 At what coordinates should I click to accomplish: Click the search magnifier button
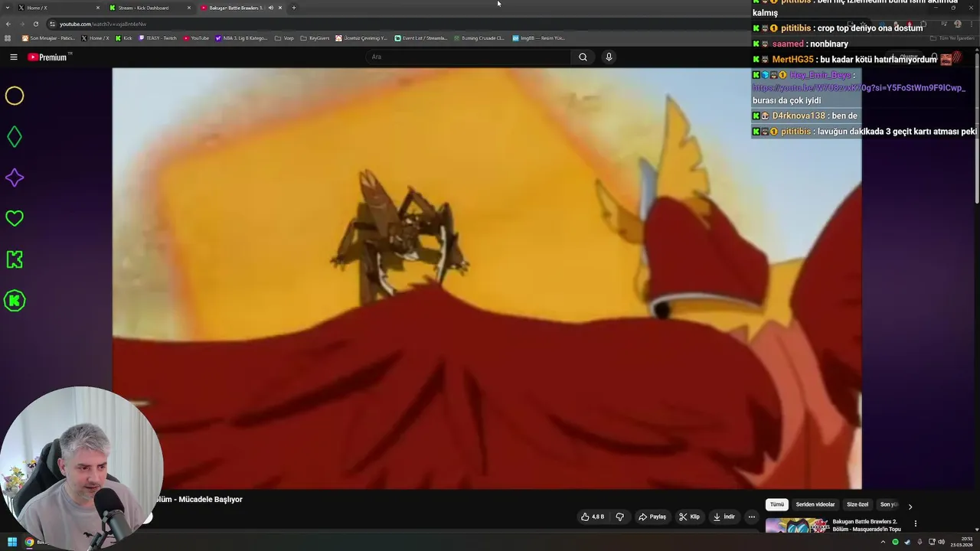(583, 57)
